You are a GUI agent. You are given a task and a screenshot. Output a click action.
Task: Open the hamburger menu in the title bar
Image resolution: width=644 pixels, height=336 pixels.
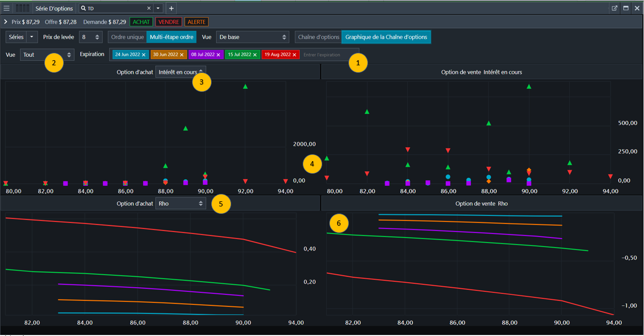coord(7,8)
